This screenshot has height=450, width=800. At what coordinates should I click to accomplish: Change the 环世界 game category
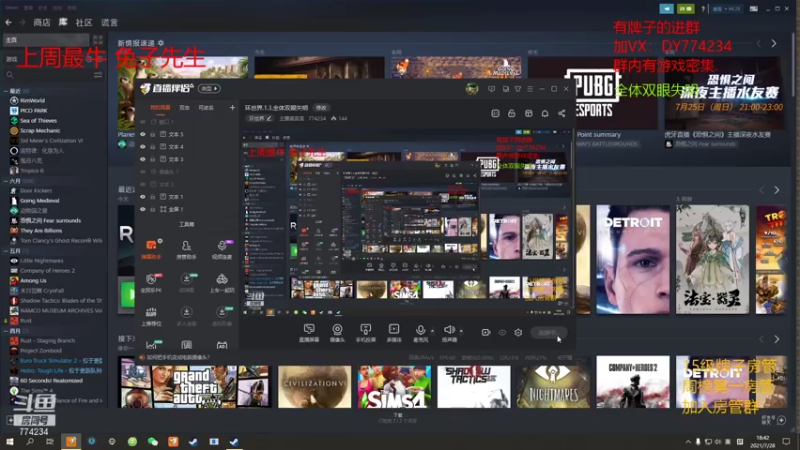[x=260, y=118]
